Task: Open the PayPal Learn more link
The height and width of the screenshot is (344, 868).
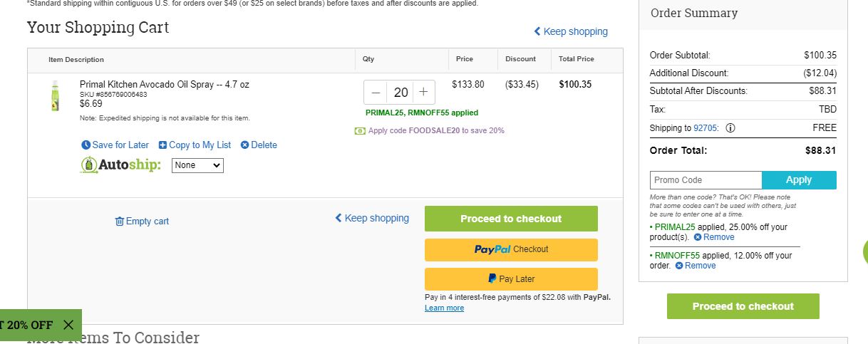Action: point(444,308)
